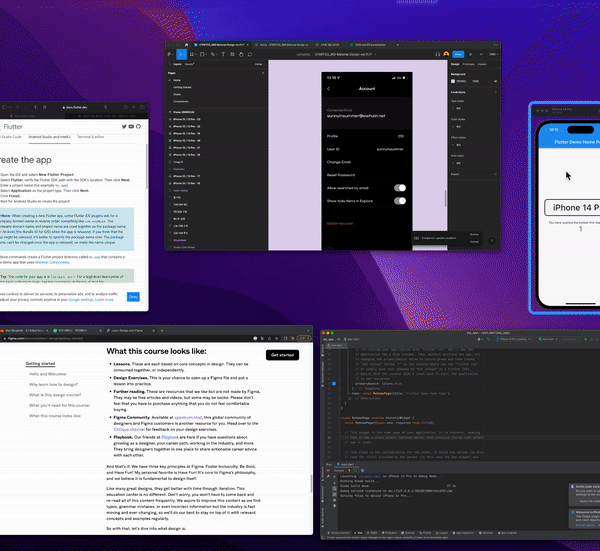Select the Pen tool in Figma
The height and width of the screenshot is (551, 600).
pos(213,54)
